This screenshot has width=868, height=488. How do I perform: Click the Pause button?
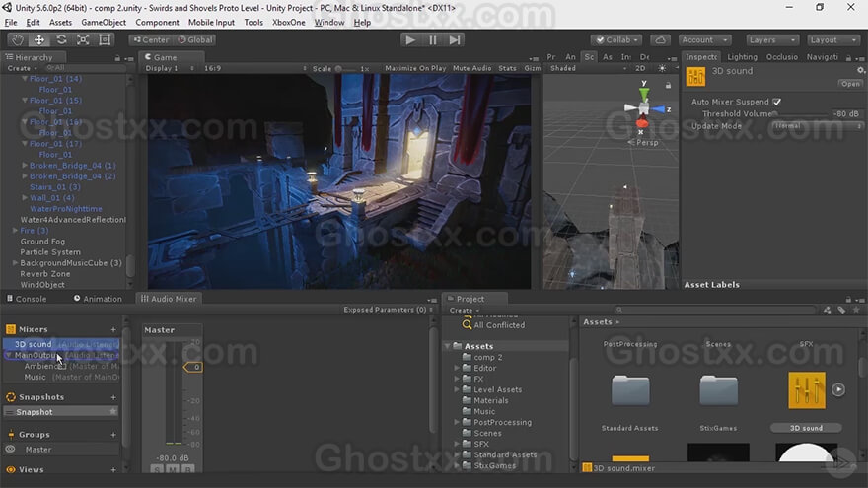point(432,39)
